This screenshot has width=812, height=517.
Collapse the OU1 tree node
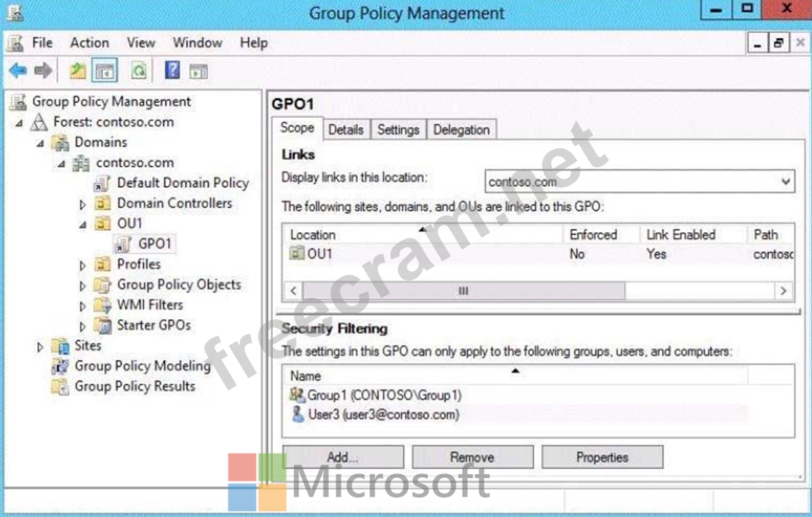(x=83, y=225)
